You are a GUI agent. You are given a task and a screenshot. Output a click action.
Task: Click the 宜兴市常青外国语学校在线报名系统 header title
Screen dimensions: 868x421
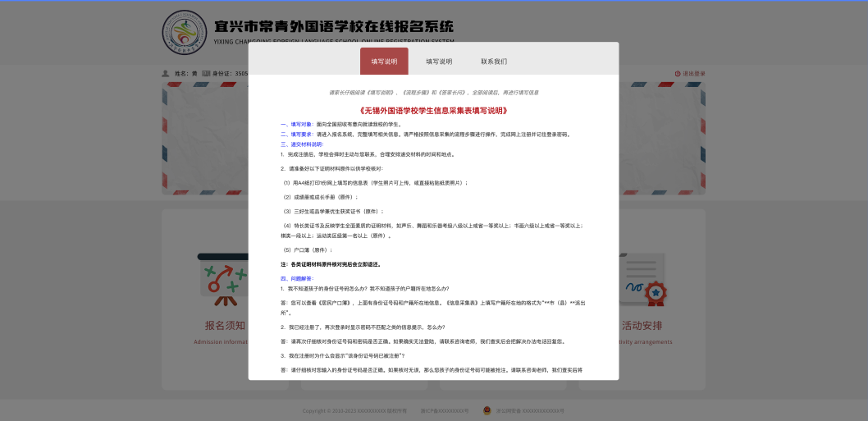point(334,26)
